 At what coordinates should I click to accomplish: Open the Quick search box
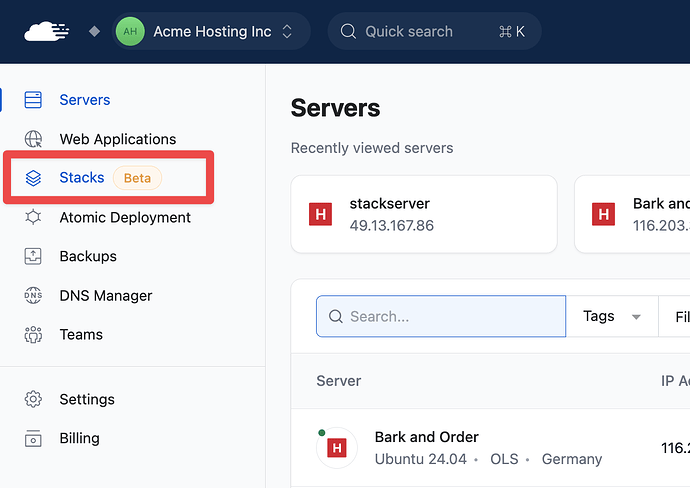tap(434, 31)
